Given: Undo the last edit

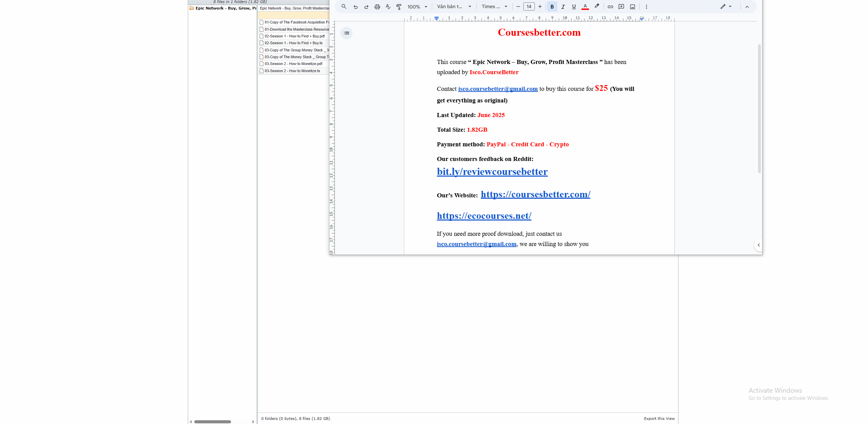Looking at the screenshot, I should pyautogui.click(x=355, y=6).
